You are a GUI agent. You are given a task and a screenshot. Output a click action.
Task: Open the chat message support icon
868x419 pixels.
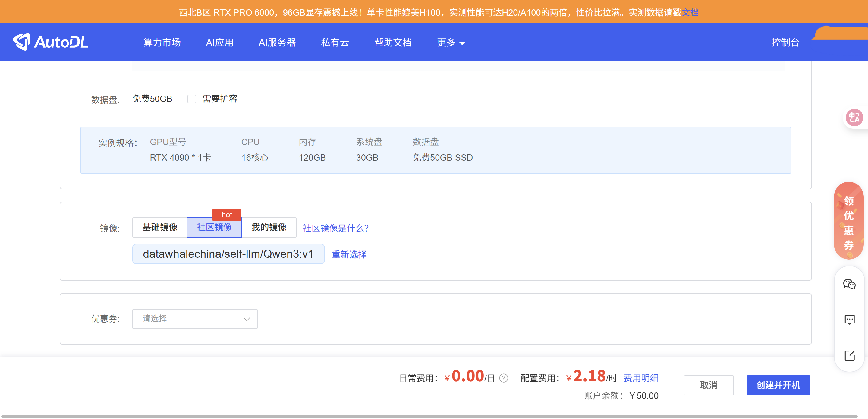coord(849,320)
